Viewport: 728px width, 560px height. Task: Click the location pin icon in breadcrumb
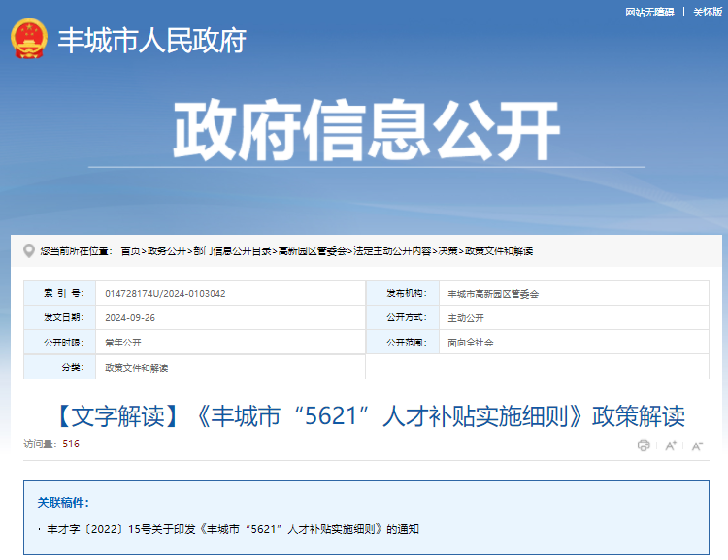click(29, 250)
